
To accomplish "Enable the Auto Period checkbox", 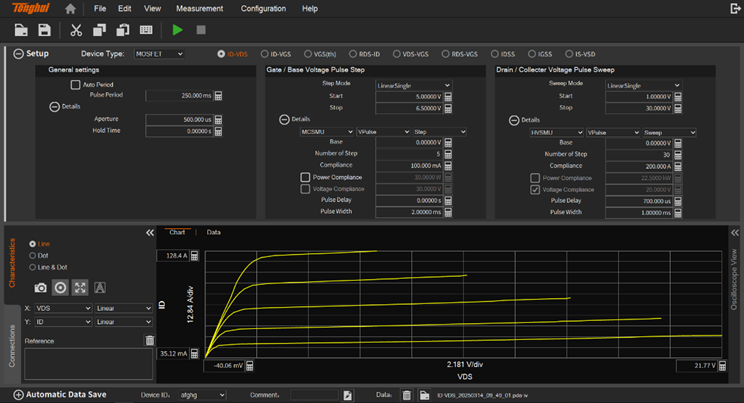I will 75,84.
